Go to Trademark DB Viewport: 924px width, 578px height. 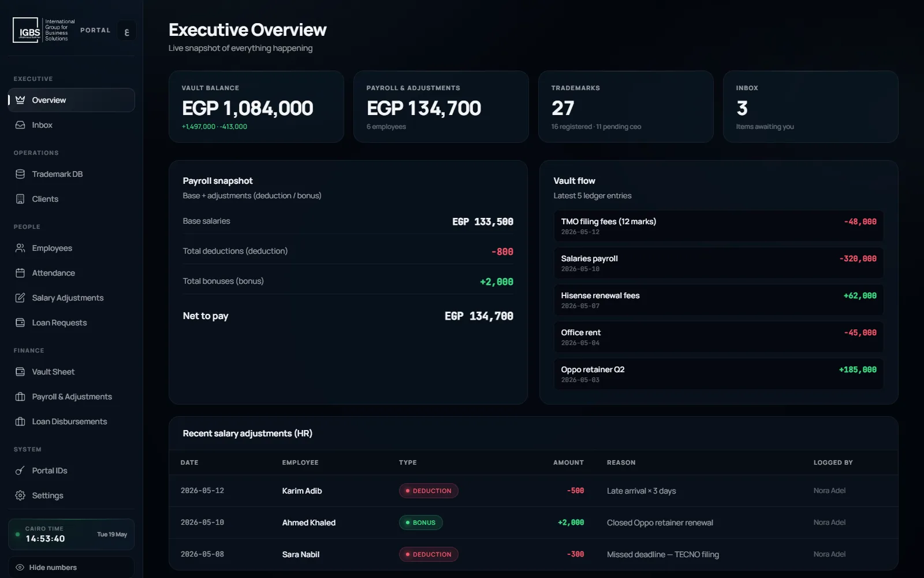(x=72, y=174)
